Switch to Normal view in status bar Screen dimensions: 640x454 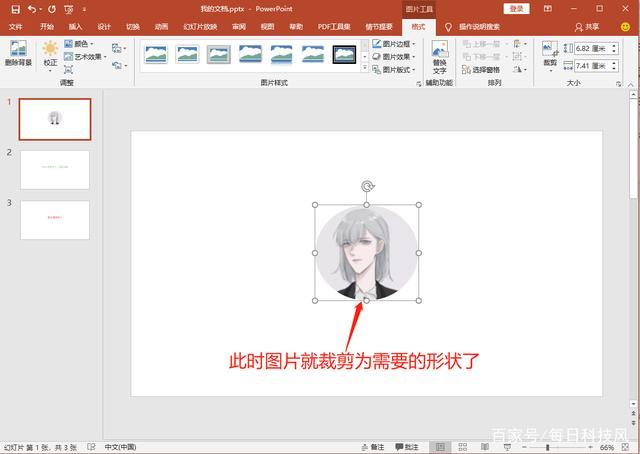[x=440, y=447]
